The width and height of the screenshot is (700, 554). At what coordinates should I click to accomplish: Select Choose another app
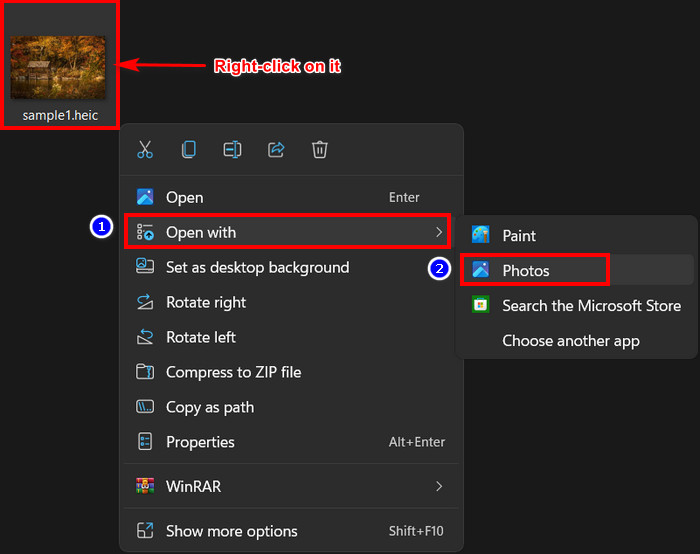tap(577, 341)
